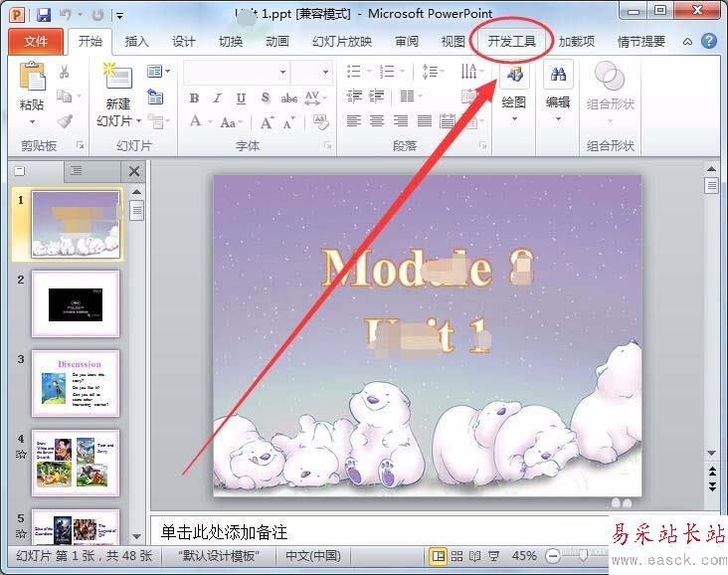Screen dimensions: 728x575
Task: Switch to Slide Sorter view
Action: 456,556
